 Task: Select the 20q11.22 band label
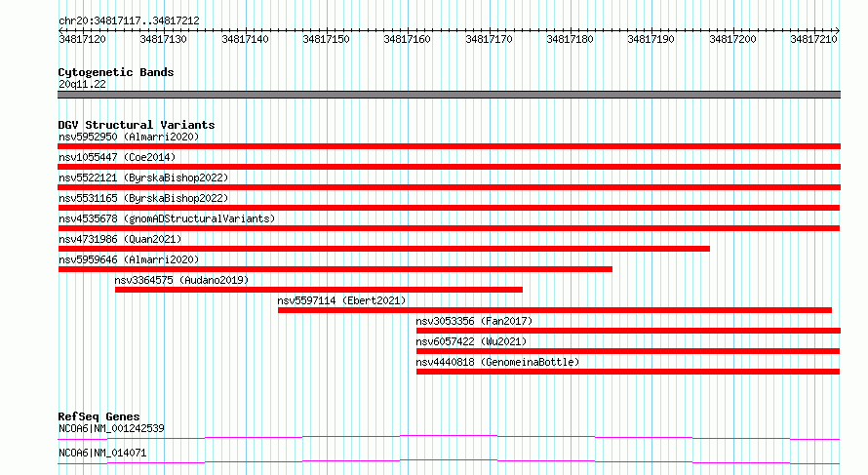(x=82, y=84)
